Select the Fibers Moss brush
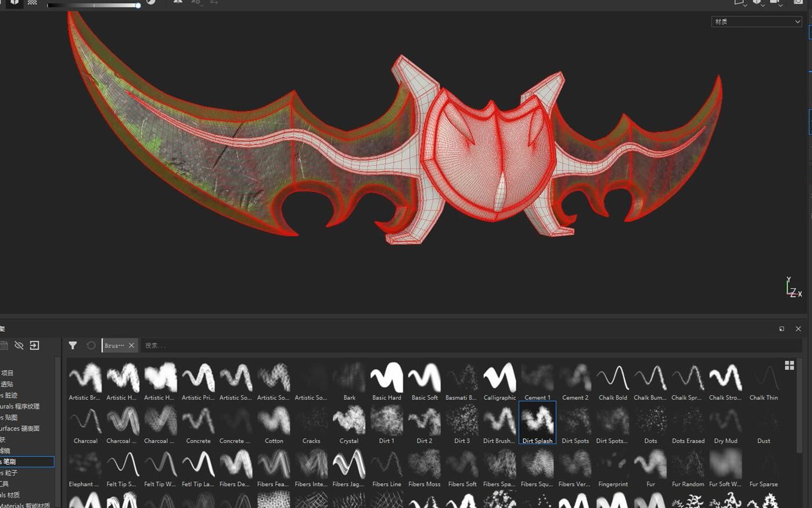 tap(425, 468)
